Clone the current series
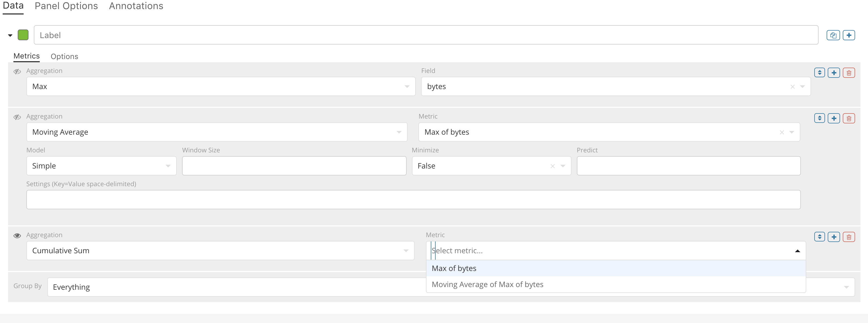868x323 pixels. (x=833, y=35)
